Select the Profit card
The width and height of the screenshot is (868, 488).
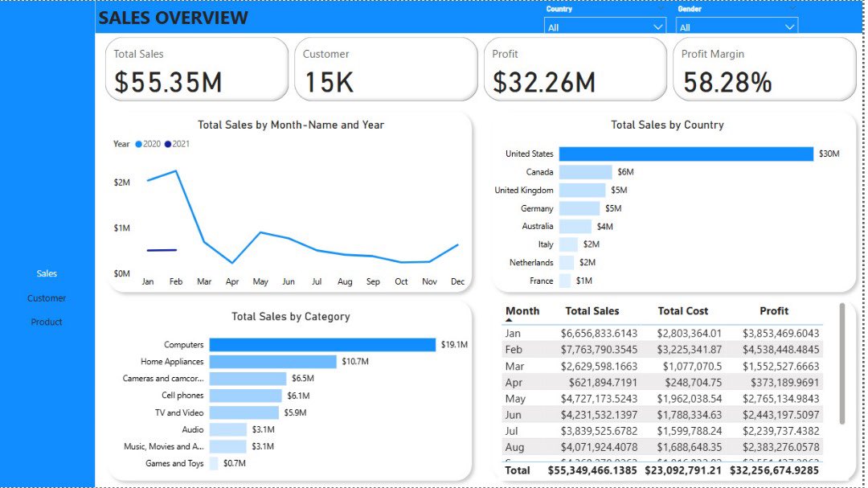tap(575, 69)
